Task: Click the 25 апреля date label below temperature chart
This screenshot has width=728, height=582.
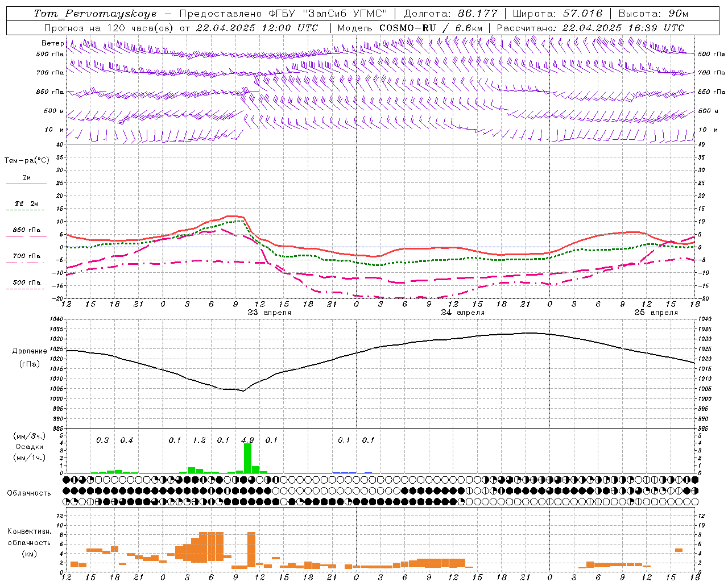Action: coord(656,312)
